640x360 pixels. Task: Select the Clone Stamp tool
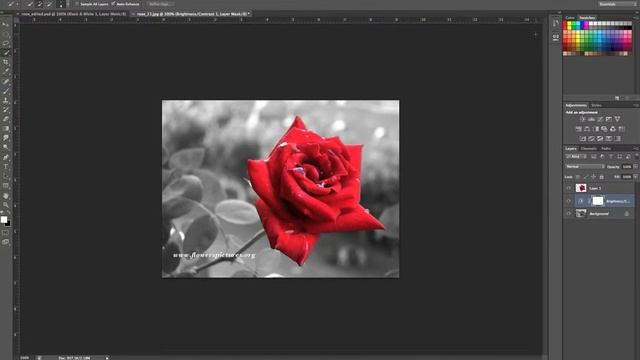click(6, 101)
